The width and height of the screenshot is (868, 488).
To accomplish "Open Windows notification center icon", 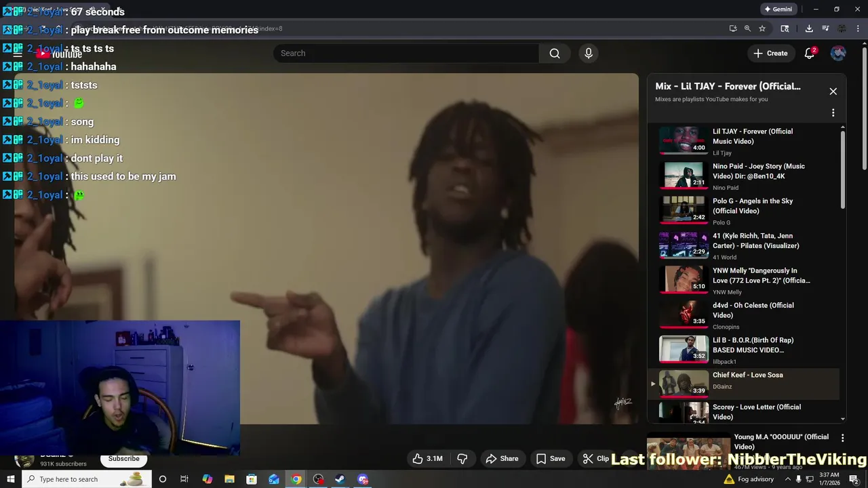I will pos(854,479).
